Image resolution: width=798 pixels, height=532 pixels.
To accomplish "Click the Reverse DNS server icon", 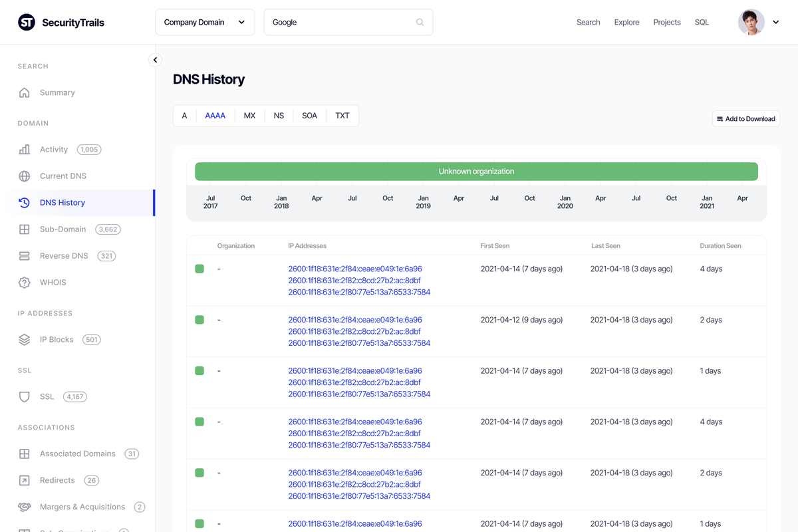I will click(25, 256).
